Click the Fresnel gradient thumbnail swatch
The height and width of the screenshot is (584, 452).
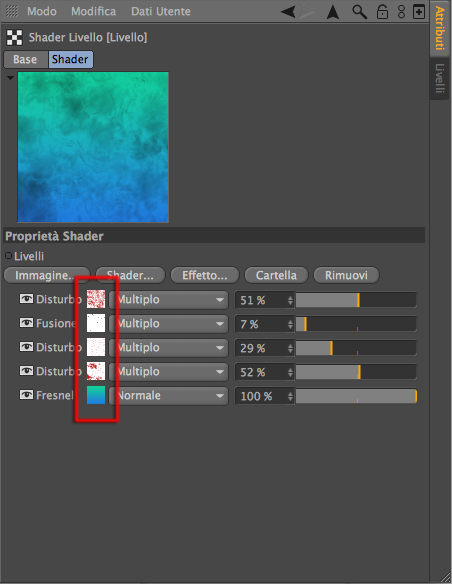coord(96,395)
